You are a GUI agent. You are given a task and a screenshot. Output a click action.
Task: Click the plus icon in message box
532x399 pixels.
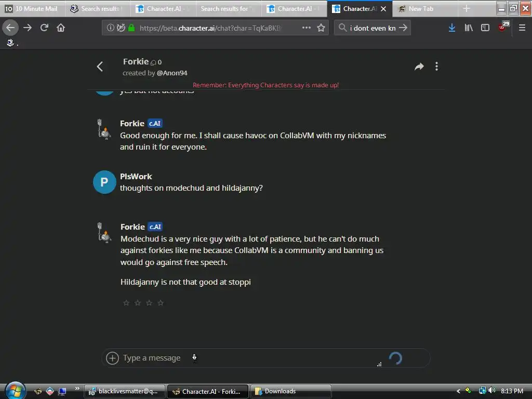point(112,358)
